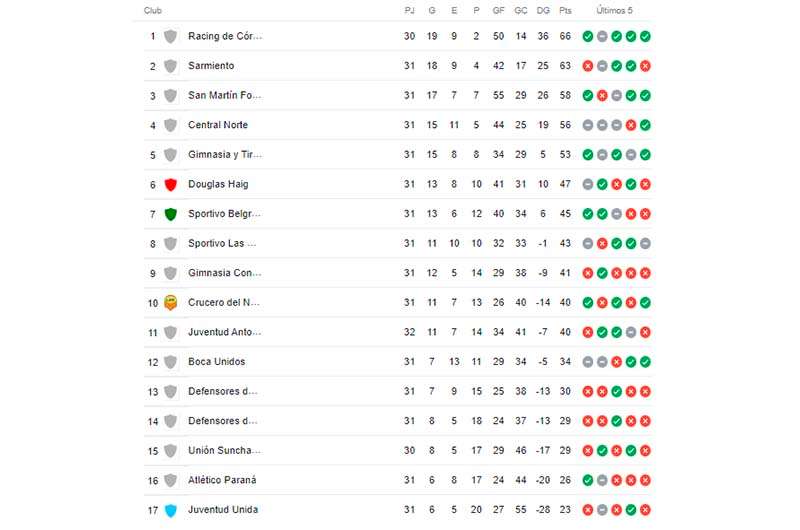Screen dimensions: 800x530
Task: Click Central Norte's first draw result icon
Action: click(588, 125)
